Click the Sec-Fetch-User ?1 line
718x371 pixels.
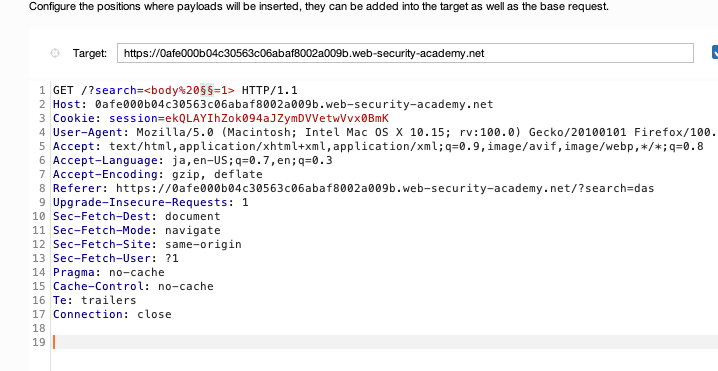[116, 258]
